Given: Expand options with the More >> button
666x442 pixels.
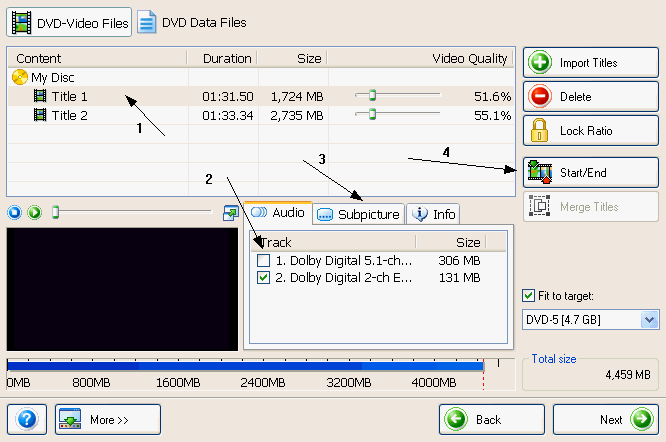Looking at the screenshot, I should pos(108,419).
